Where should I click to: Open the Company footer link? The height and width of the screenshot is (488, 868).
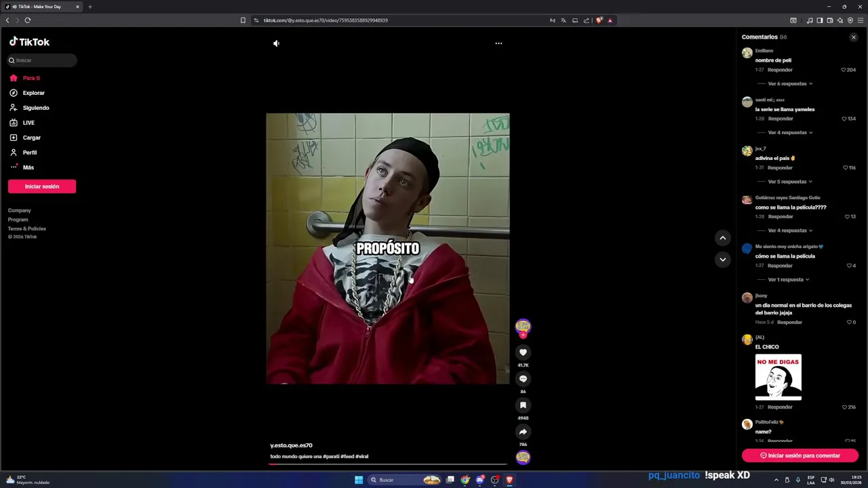click(x=19, y=211)
